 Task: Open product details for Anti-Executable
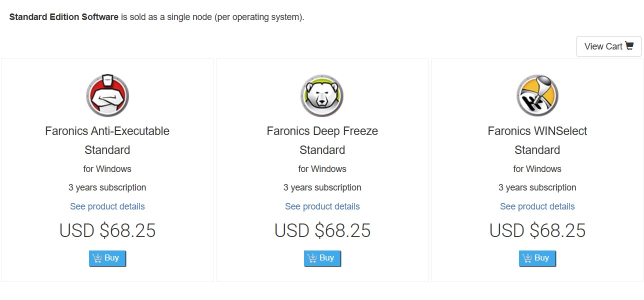(x=107, y=206)
